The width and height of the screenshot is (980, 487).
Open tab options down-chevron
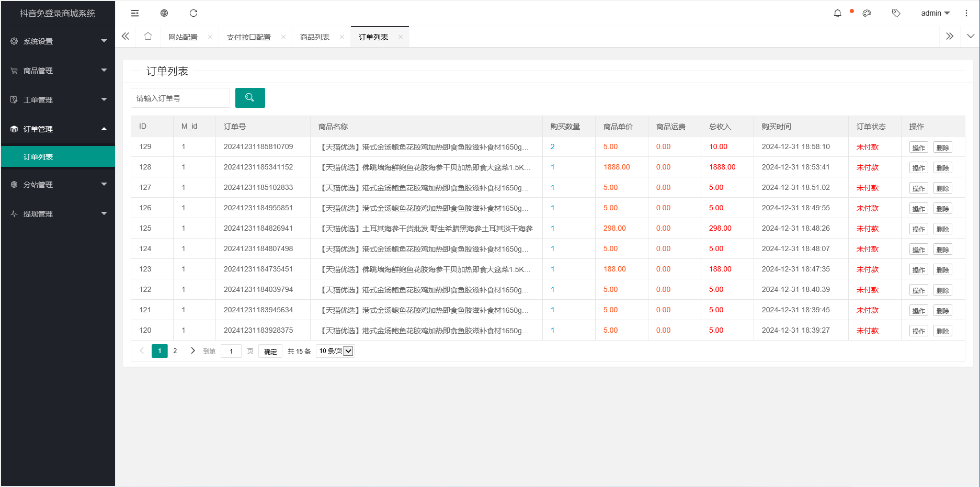tap(971, 36)
